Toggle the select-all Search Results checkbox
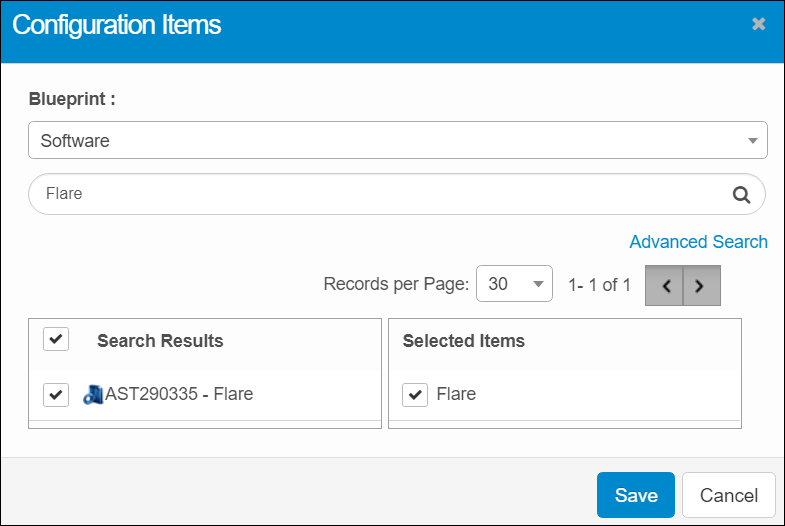Screen dimensions: 785x526 pyautogui.click(x=56, y=340)
